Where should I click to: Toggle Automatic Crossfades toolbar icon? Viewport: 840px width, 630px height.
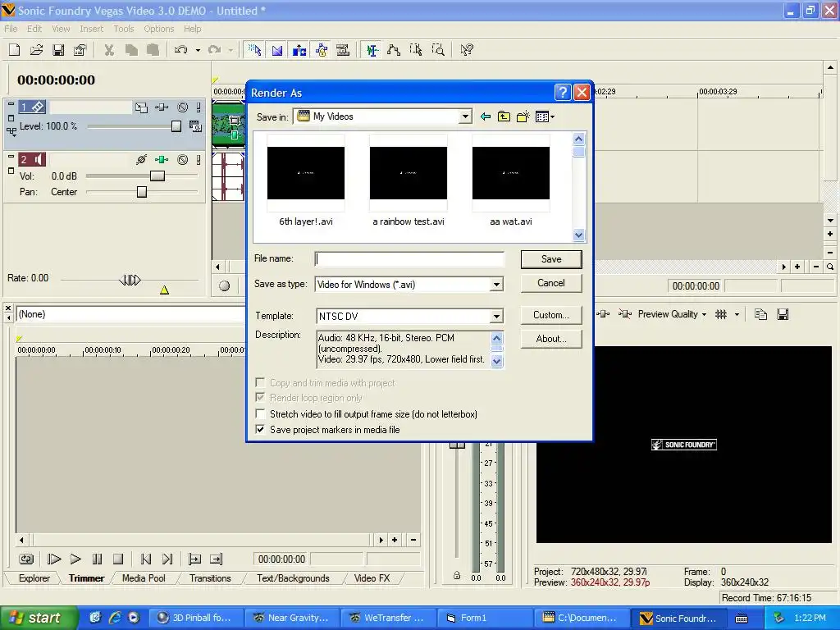click(x=277, y=50)
